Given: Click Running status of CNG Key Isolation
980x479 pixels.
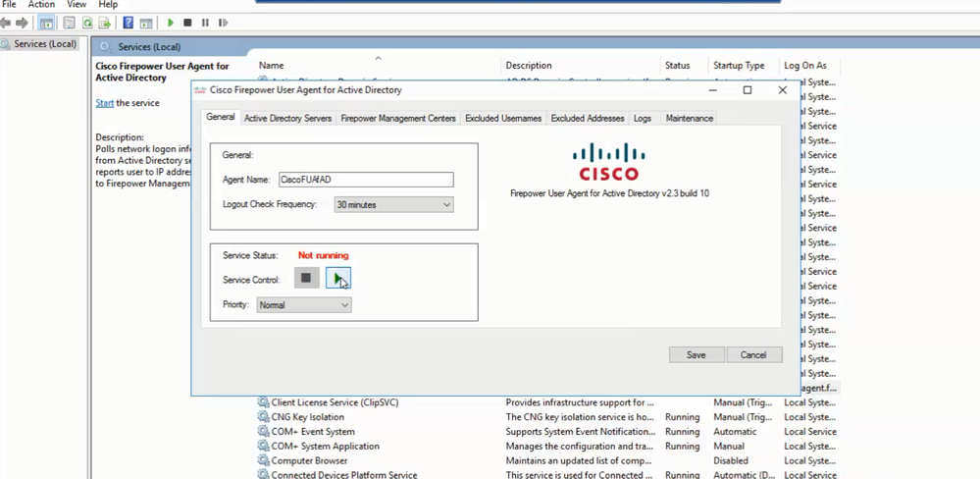Looking at the screenshot, I should click(x=683, y=417).
